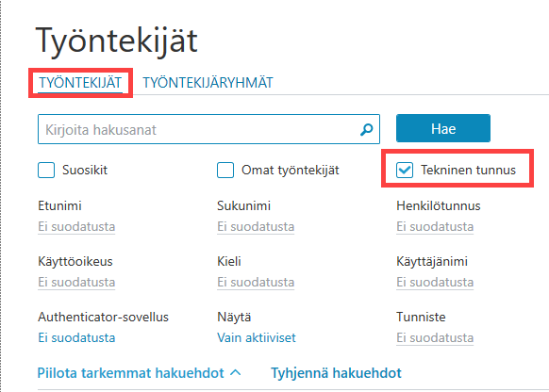This screenshot has width=549, height=392.
Task: Open the Tunniste filter dropdown
Action: click(435, 337)
